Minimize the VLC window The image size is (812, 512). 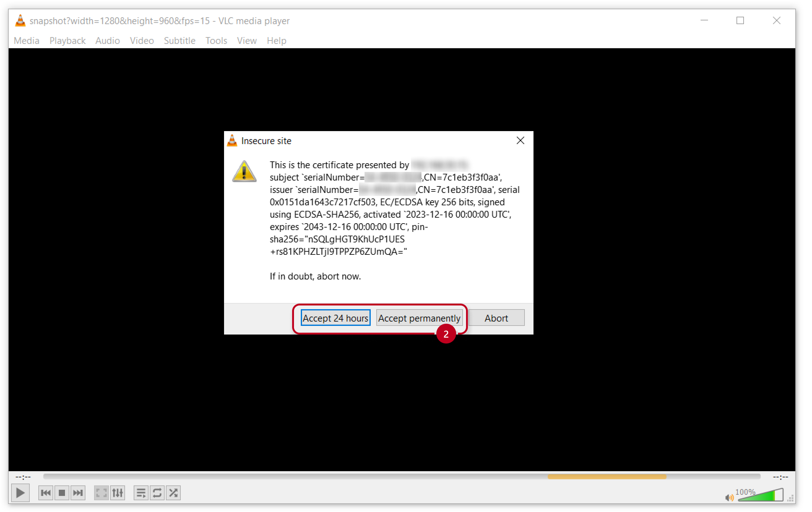(704, 20)
